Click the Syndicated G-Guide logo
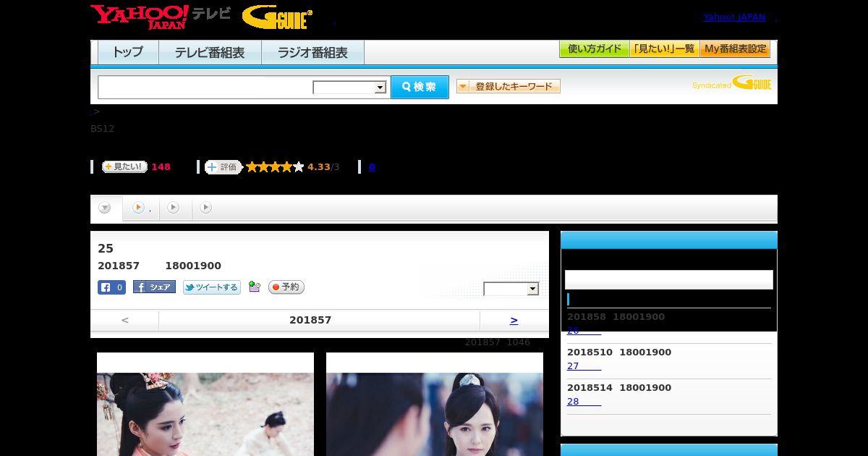 click(731, 83)
